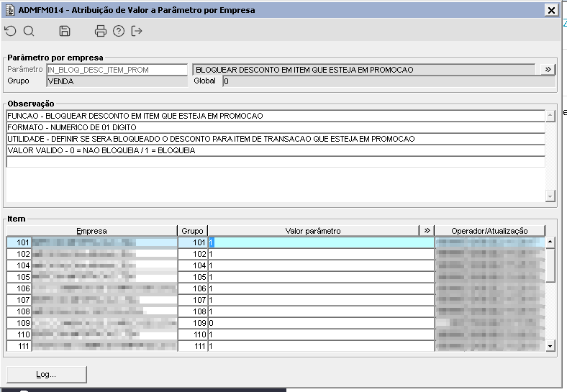This screenshot has width=567, height=392.
Task: Click Grupo cell 101
Action: coord(193,242)
